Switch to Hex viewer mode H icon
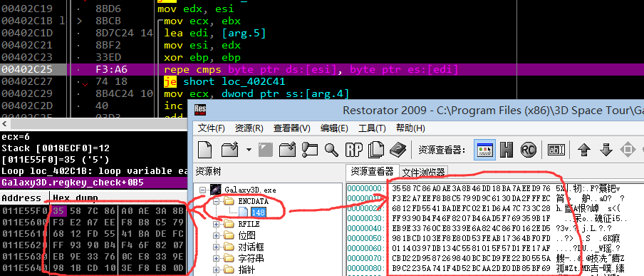The image size is (644, 276). [507, 150]
